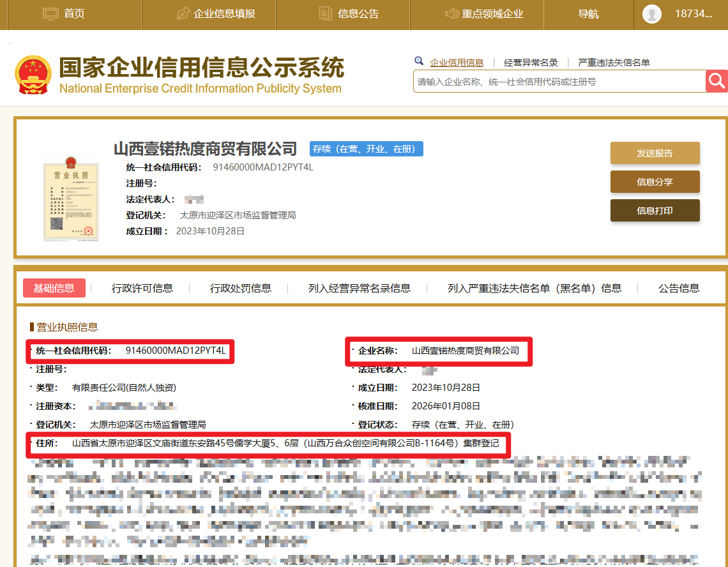Click the 核准日期 value 2026年01月08日
The height and width of the screenshot is (567, 728).
(x=446, y=406)
